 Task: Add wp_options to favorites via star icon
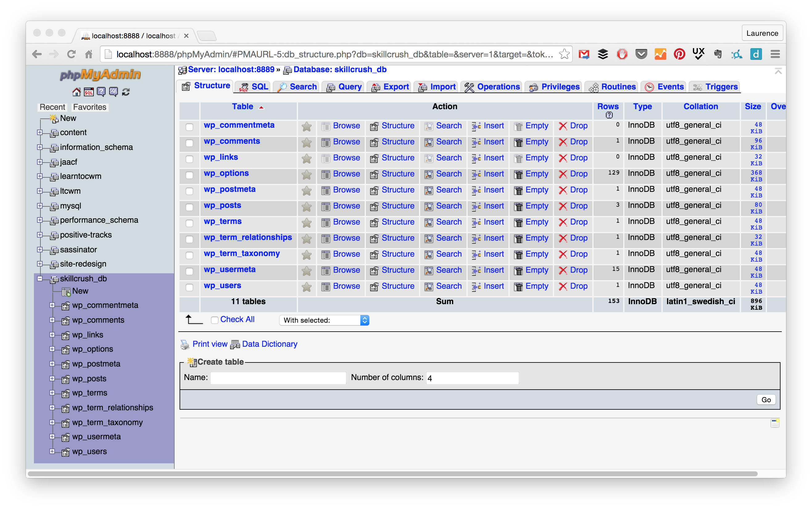[x=306, y=175]
